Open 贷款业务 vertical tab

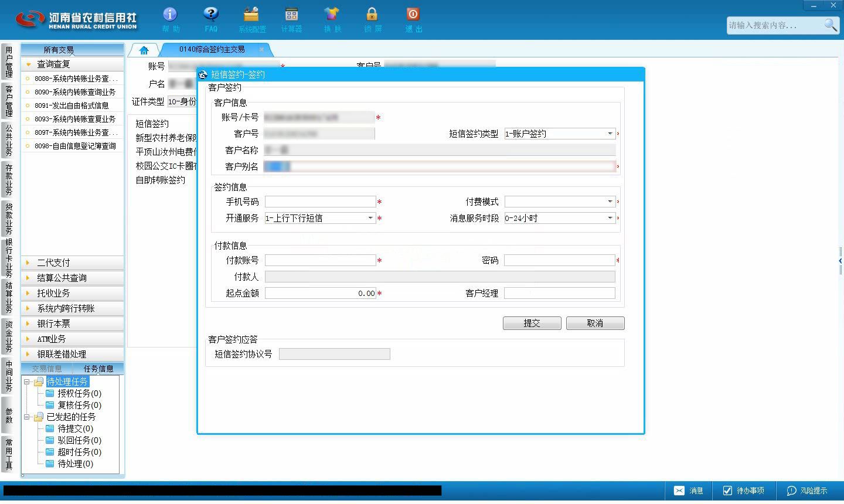click(x=9, y=219)
